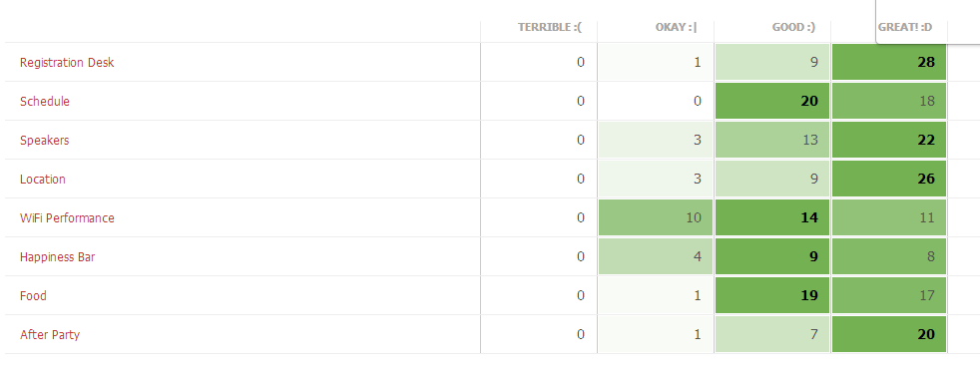Select WiFi Performance Good cell showing 14
Image resolution: width=980 pixels, height=381 pixels.
click(x=771, y=217)
